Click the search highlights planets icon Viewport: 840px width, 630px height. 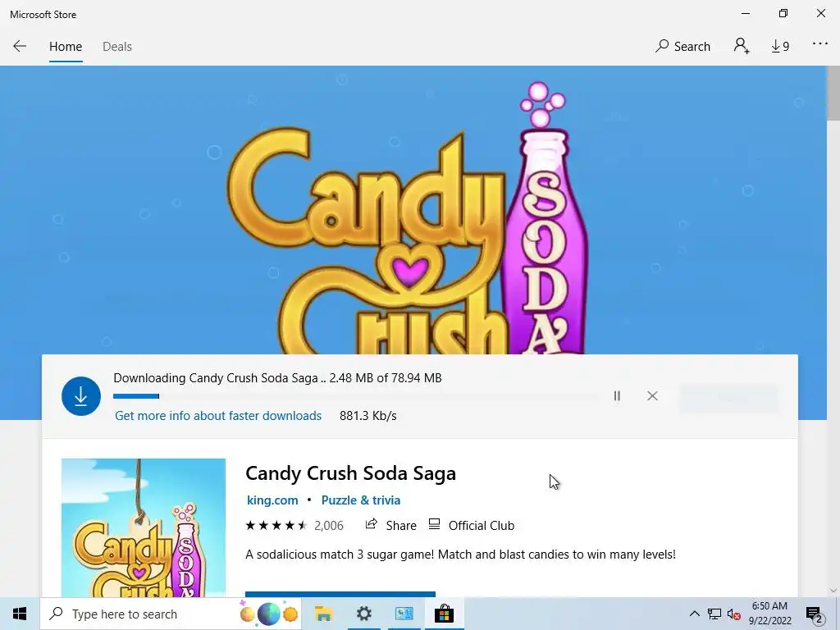click(x=269, y=614)
